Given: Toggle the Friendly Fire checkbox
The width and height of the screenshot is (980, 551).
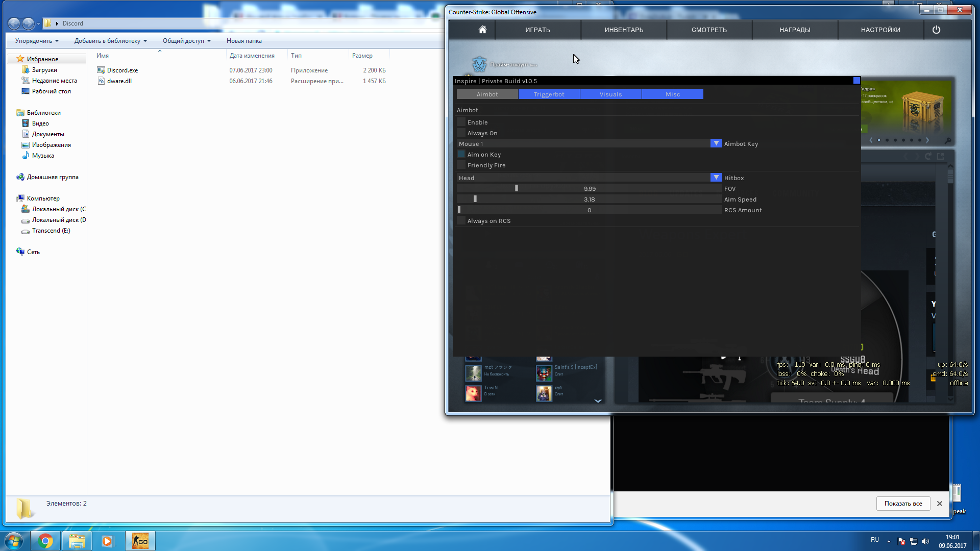Looking at the screenshot, I should pyautogui.click(x=461, y=165).
